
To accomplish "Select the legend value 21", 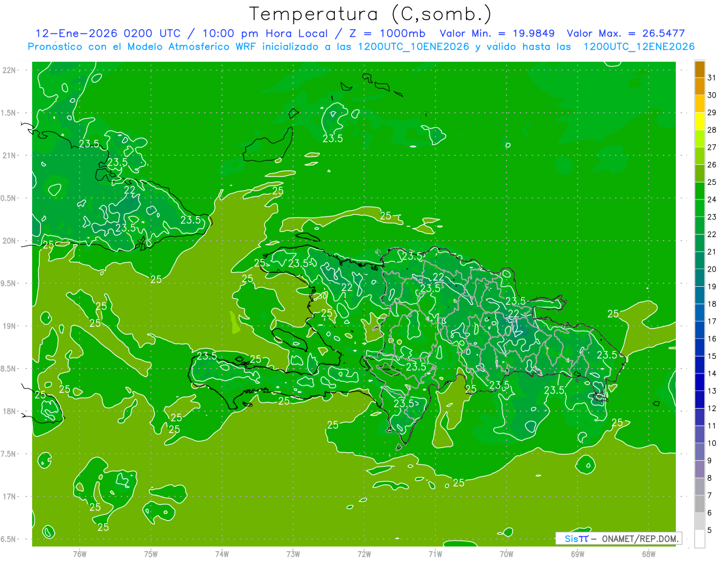I will pyautogui.click(x=713, y=252).
